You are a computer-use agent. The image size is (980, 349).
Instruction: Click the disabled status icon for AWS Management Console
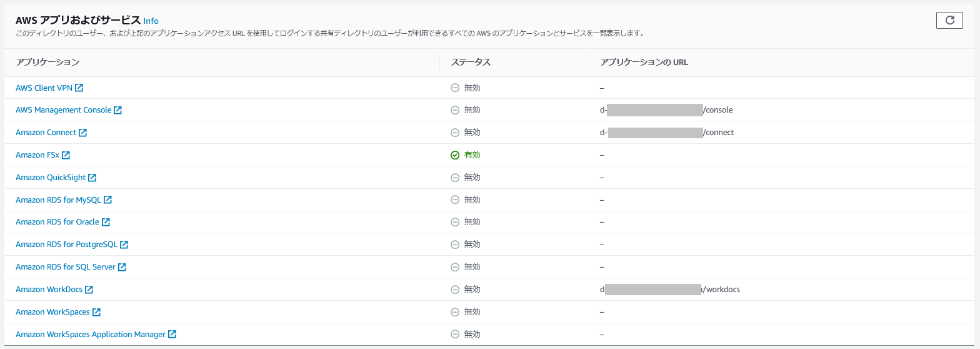tap(455, 110)
